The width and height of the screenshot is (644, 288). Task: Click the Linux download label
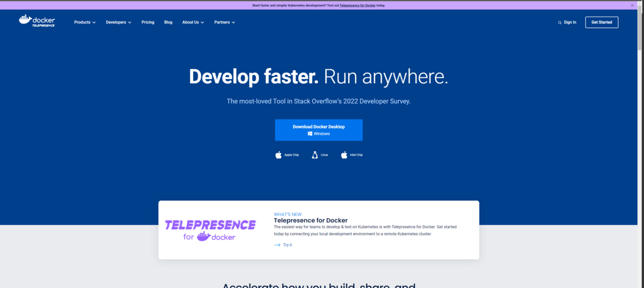point(324,155)
